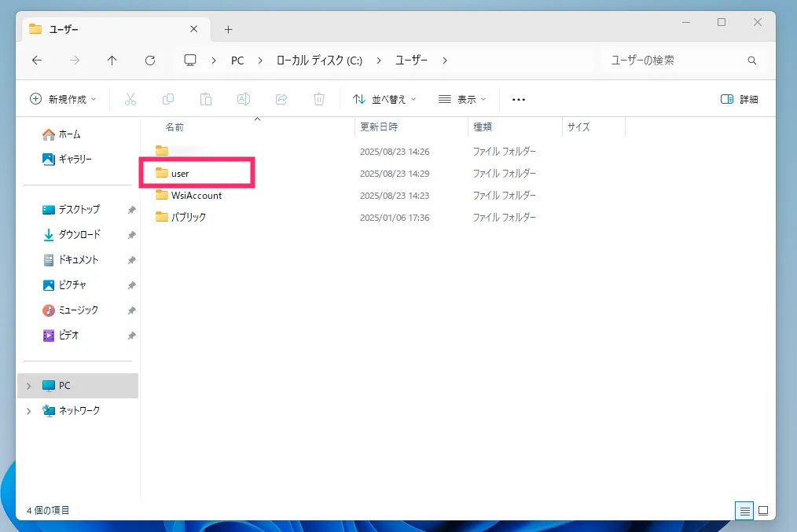Click pin icon next to ドキュメント
797x532 pixels.
point(131,260)
